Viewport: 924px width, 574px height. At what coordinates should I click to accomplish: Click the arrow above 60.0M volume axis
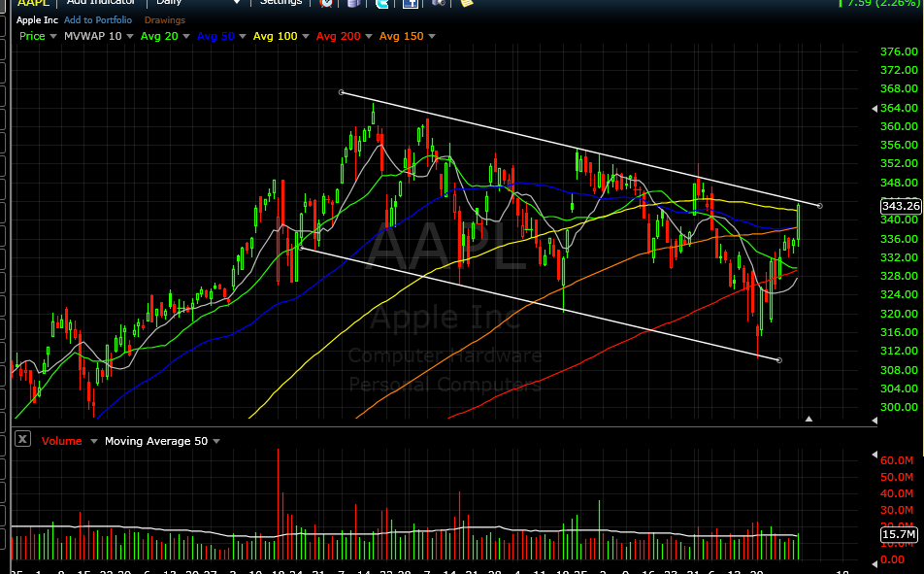tap(874, 455)
